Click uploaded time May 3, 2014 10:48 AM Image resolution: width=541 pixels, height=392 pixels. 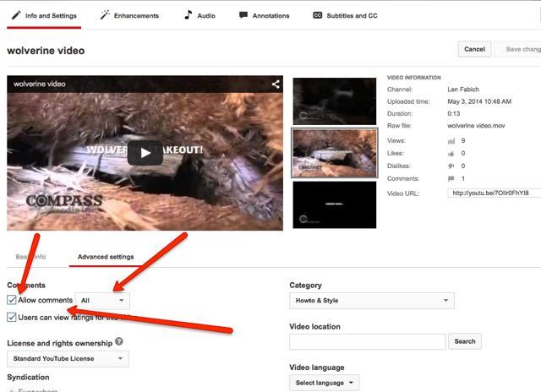click(479, 101)
